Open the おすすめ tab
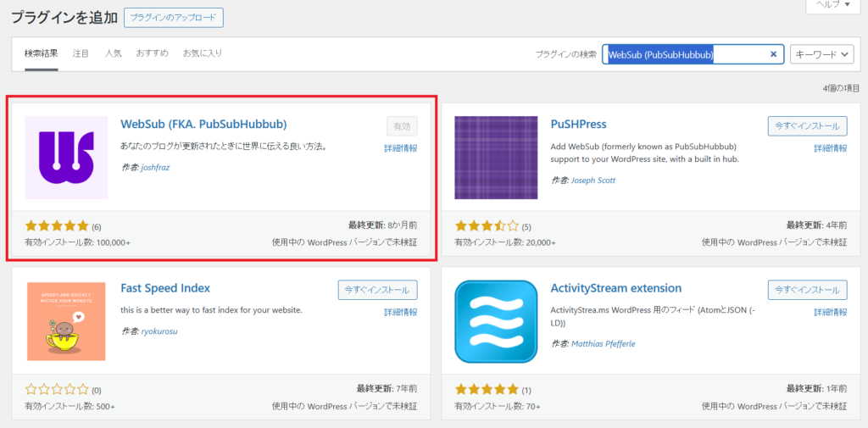This screenshot has width=868, height=428. click(x=152, y=53)
